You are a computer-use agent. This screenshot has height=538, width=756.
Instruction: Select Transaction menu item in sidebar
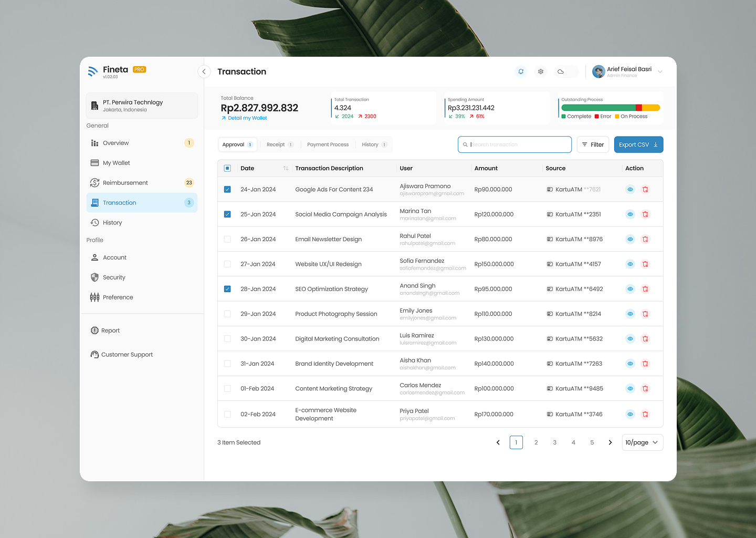tap(142, 203)
